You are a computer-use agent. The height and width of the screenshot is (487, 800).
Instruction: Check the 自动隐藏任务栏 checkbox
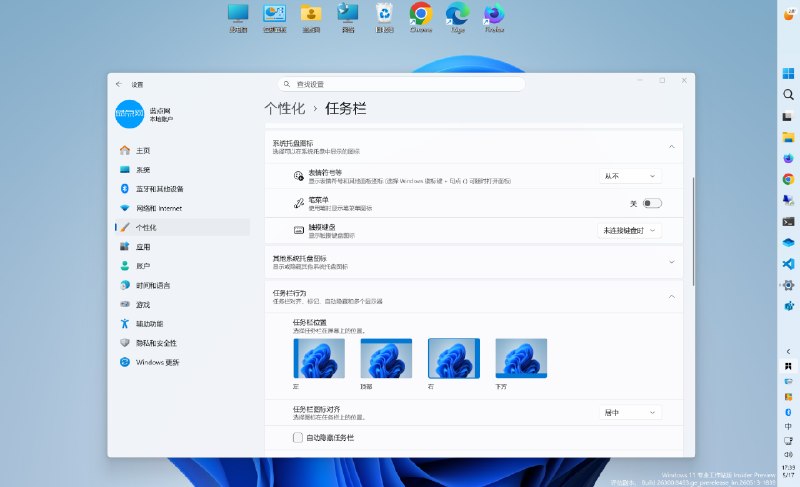coord(298,438)
